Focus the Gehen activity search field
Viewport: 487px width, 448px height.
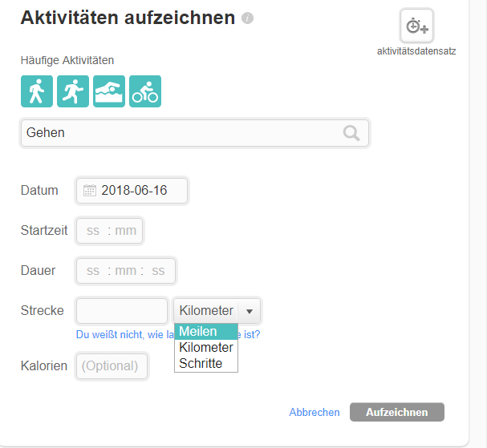coord(195,133)
